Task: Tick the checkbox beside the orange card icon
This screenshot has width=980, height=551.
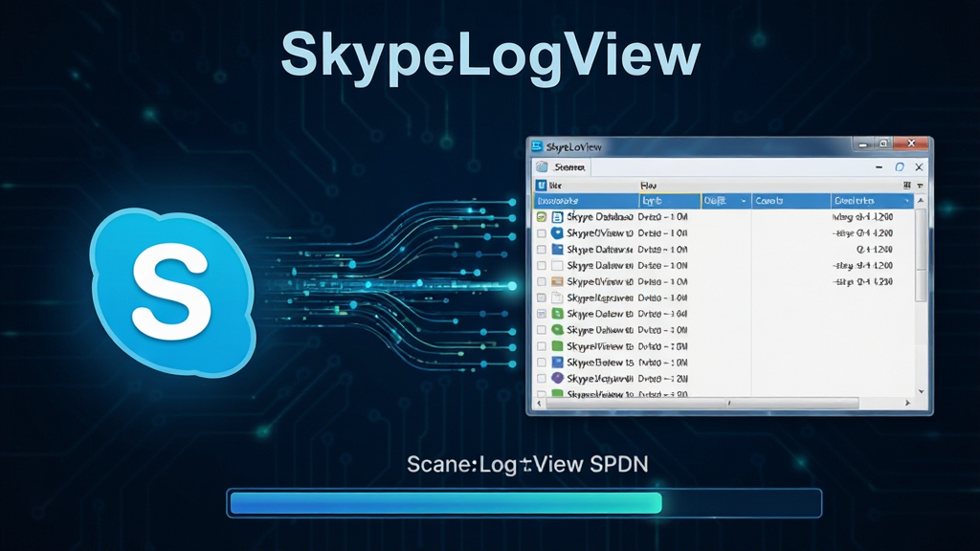Action: [542, 282]
